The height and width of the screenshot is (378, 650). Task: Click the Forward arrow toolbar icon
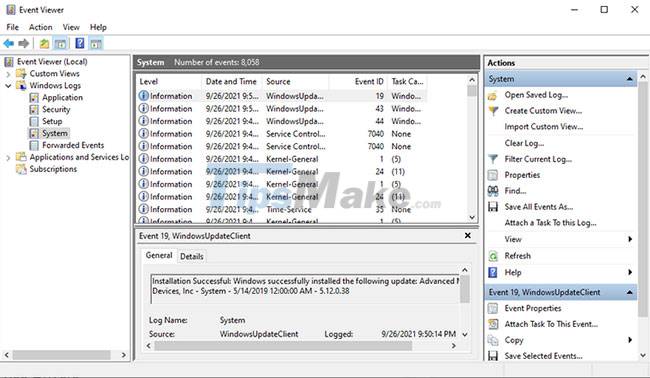[x=24, y=43]
